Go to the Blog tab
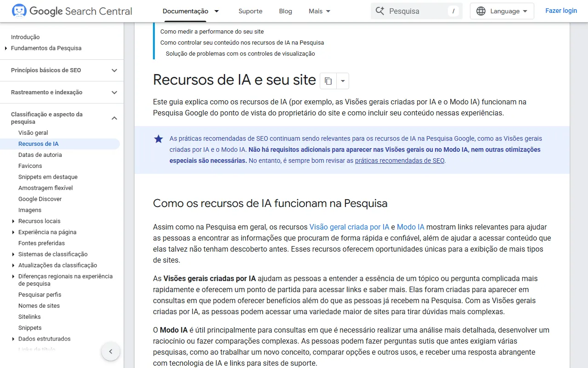This screenshot has width=588, height=368. click(286, 11)
